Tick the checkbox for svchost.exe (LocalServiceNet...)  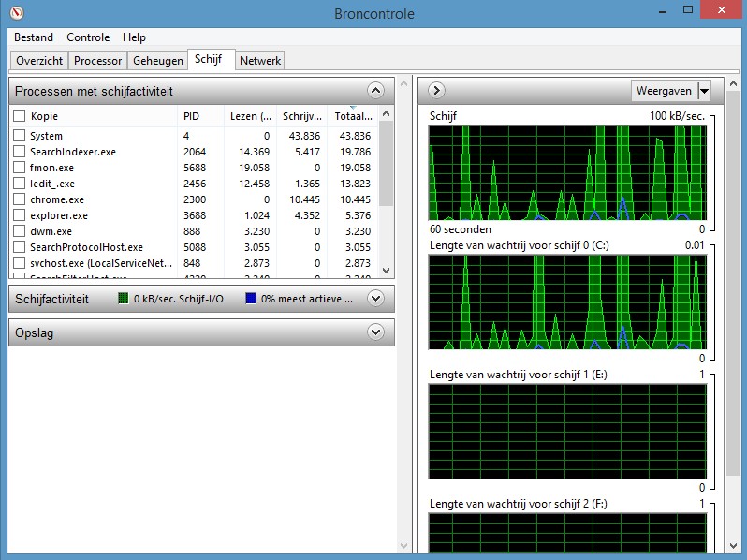click(x=19, y=263)
